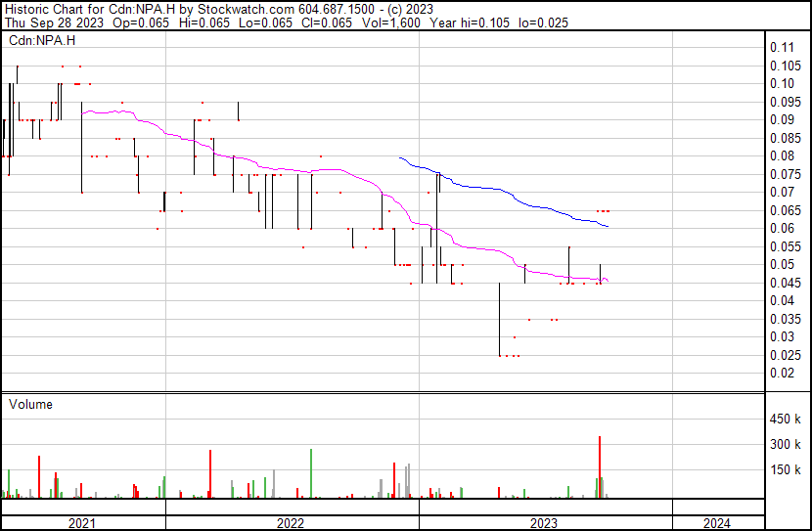Click the tall green volume bar in mid-2022
The width and height of the screenshot is (812, 531).
tap(311, 473)
